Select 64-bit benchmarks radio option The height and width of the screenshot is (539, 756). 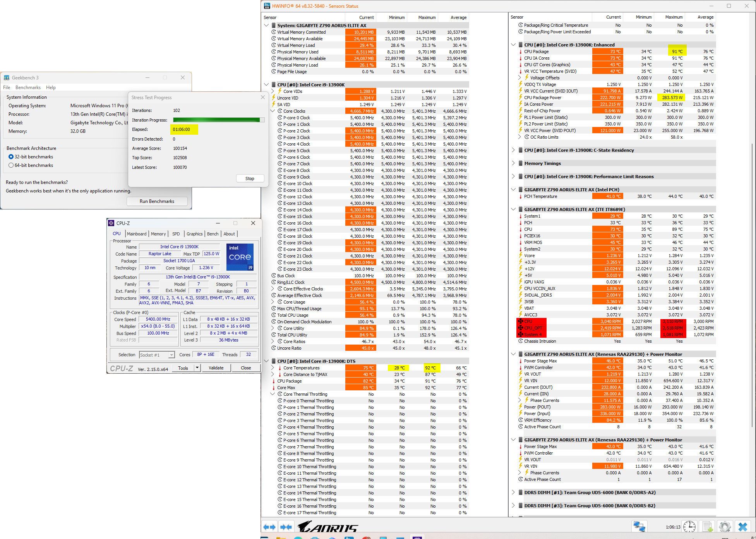coord(11,165)
